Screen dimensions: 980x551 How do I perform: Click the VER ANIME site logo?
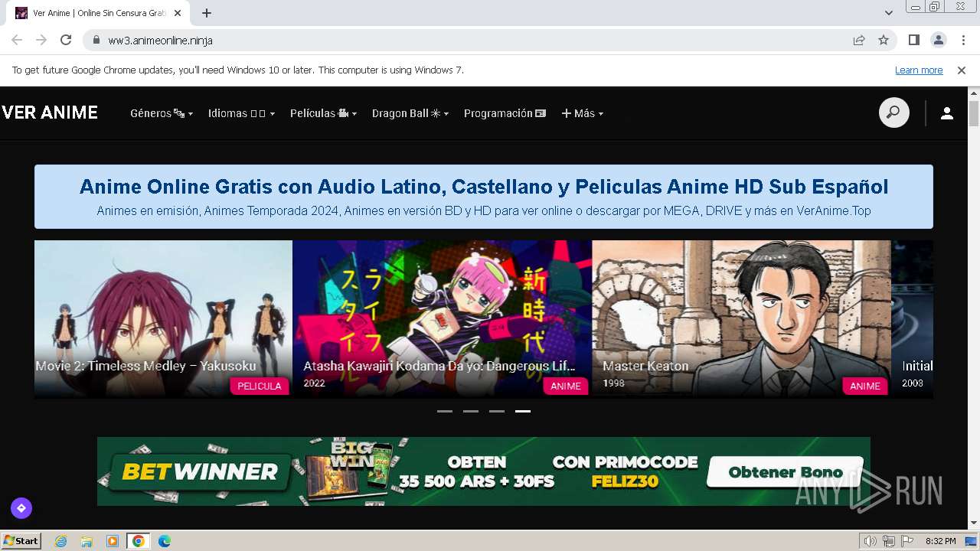pyautogui.click(x=50, y=113)
